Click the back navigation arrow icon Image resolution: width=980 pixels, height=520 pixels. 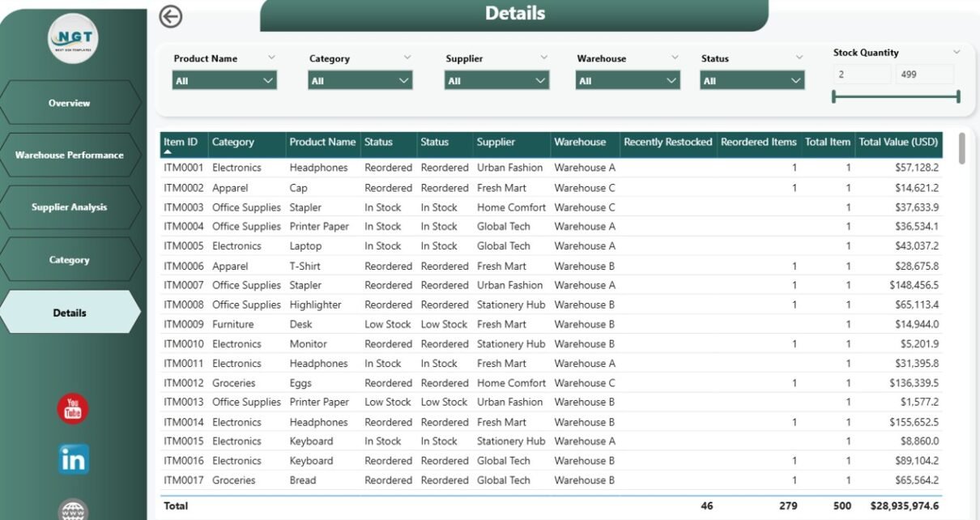pos(171,16)
